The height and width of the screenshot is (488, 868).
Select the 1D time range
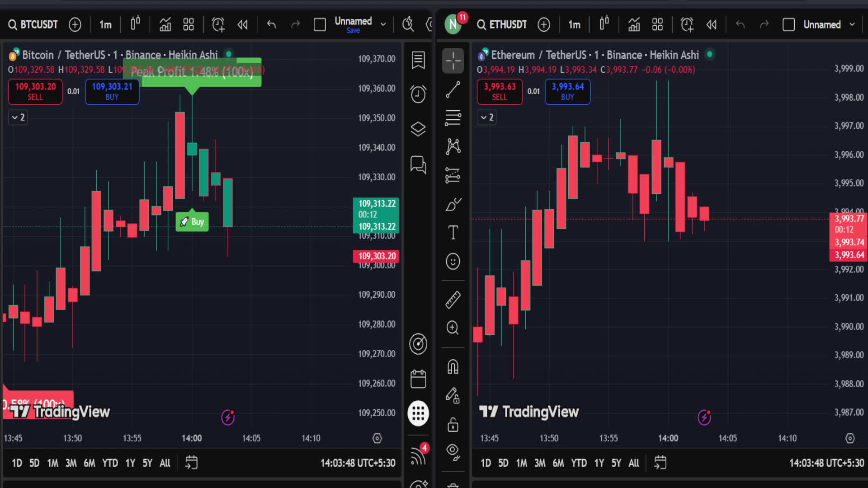click(x=17, y=463)
